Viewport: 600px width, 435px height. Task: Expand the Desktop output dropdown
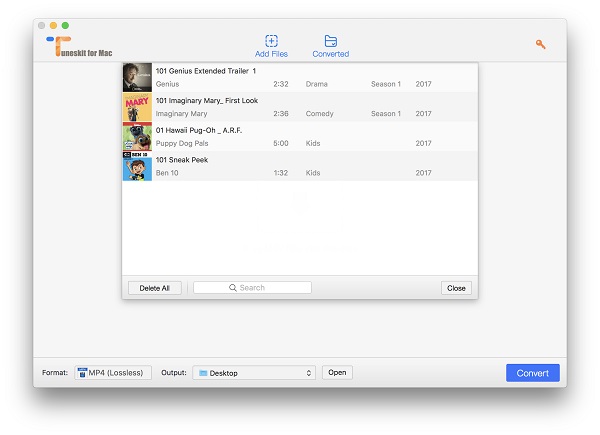click(x=254, y=373)
